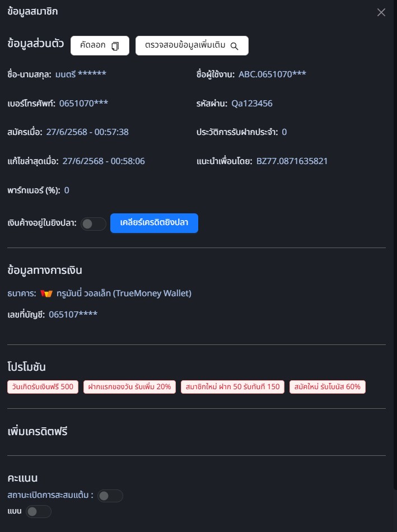Click the magnifier icon for ตรวจสอบข้อมูลเพิ่มเติม

point(235,46)
